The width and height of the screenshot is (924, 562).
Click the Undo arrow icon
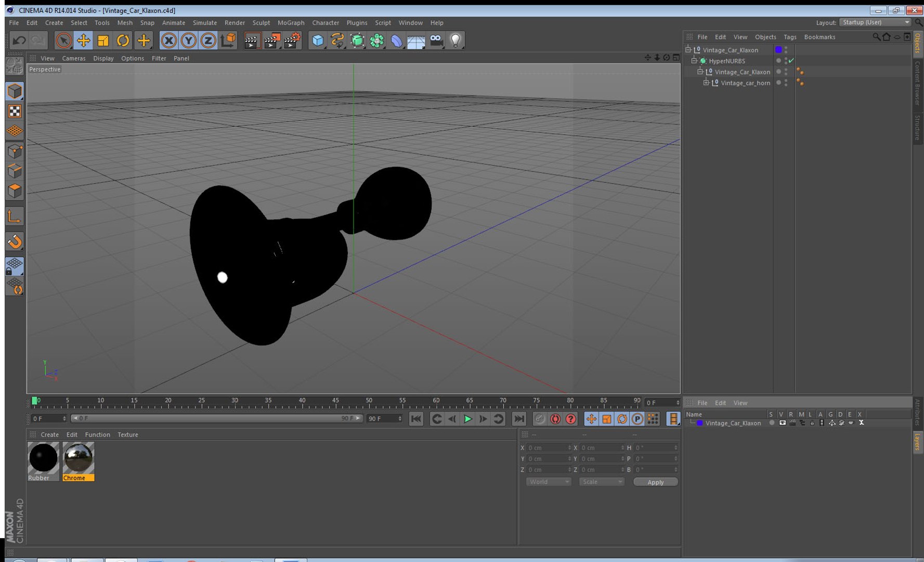point(20,40)
